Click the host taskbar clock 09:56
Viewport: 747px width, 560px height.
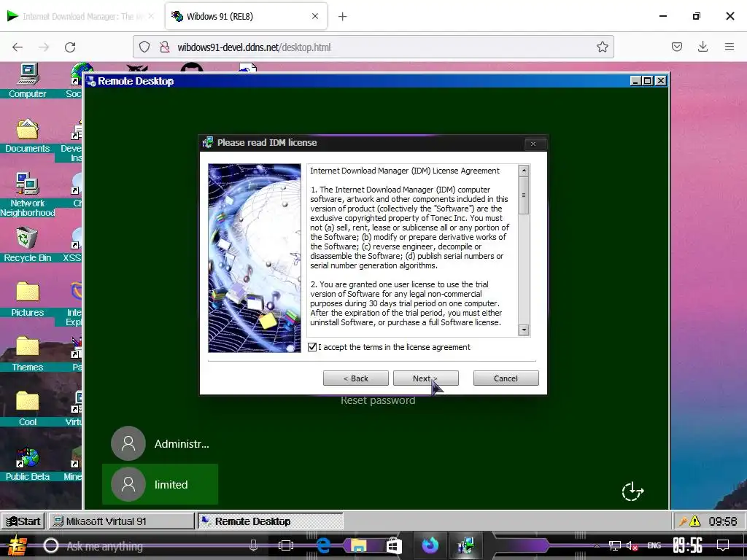(x=687, y=545)
